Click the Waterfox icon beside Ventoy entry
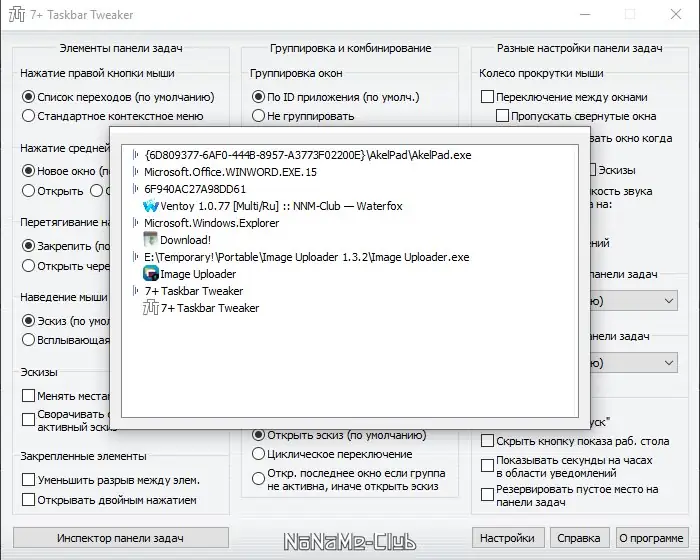Viewport: 700px width, 560px height. (x=151, y=206)
